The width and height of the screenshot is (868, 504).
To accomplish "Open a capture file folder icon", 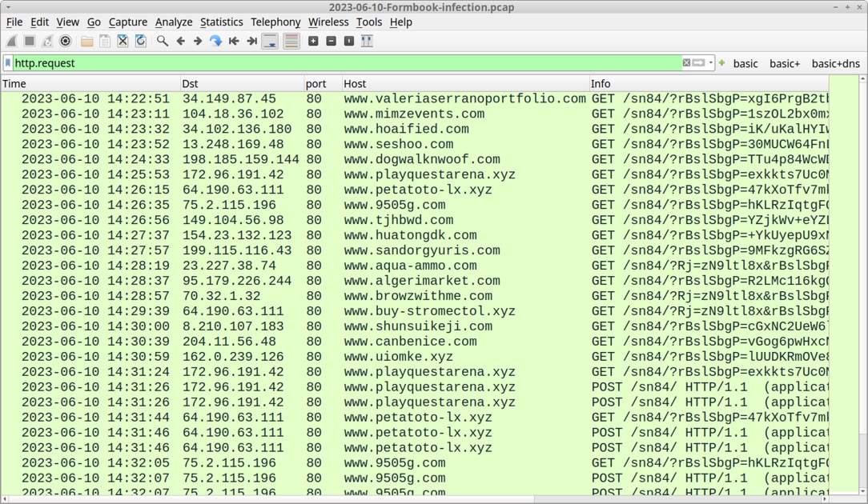I will pyautogui.click(x=87, y=41).
